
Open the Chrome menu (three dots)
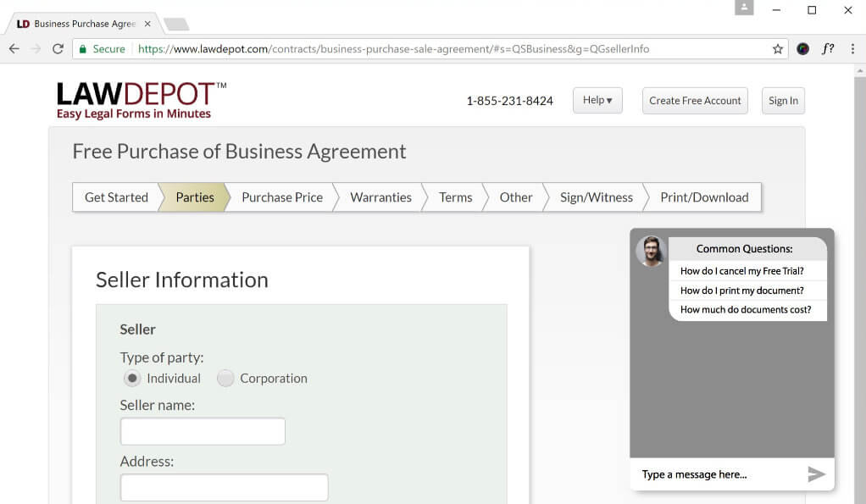(852, 49)
